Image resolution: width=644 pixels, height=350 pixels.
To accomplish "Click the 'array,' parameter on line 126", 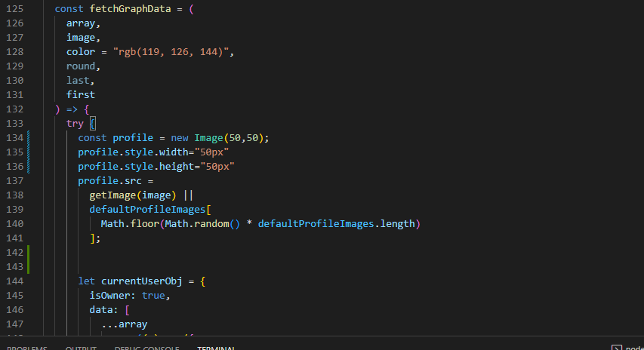I will click(83, 23).
